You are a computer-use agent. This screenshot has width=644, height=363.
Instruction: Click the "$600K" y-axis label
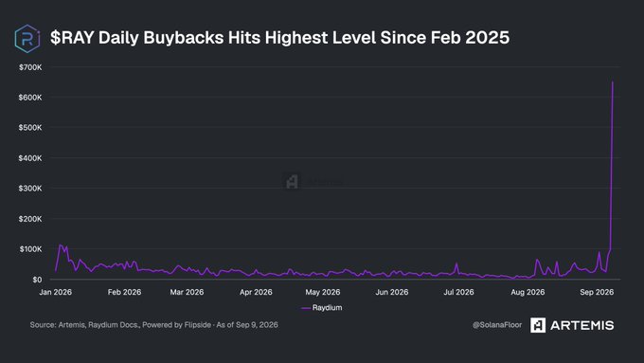30,98
